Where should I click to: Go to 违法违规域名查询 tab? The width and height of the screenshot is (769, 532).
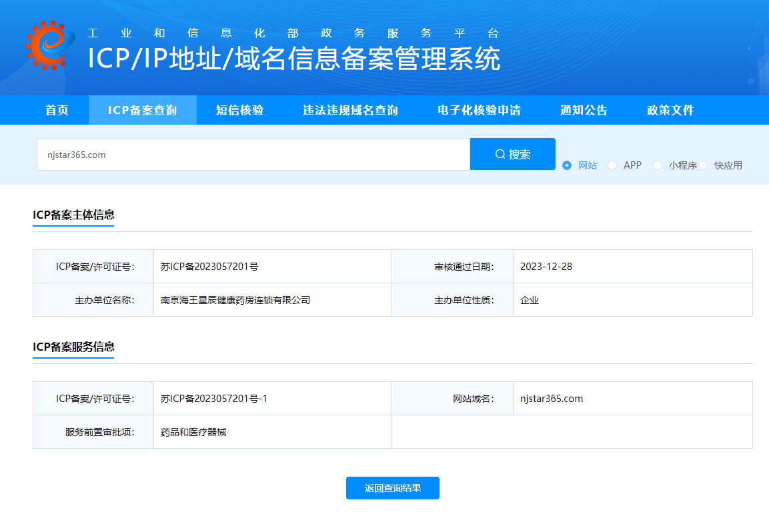(x=350, y=110)
